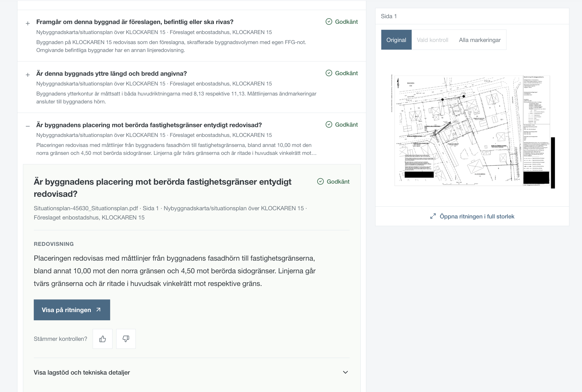Expand 'Framgår om denna byggnad är föreslagen' row
This screenshot has height=392, width=582.
coord(28,23)
